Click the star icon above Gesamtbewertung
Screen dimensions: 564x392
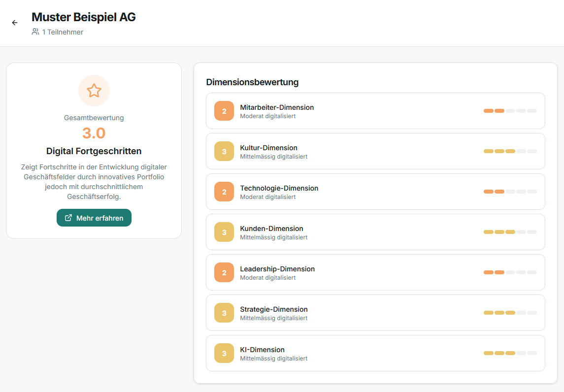coord(94,91)
